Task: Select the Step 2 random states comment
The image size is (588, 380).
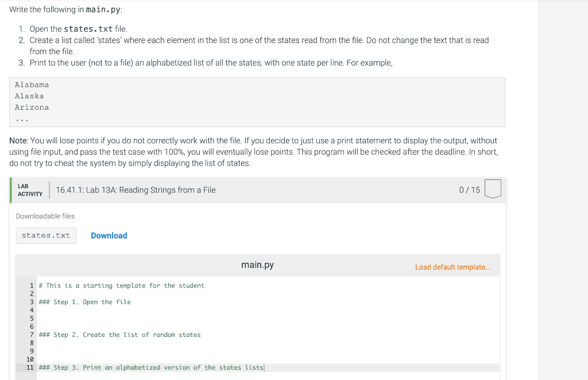Action: coord(120,335)
